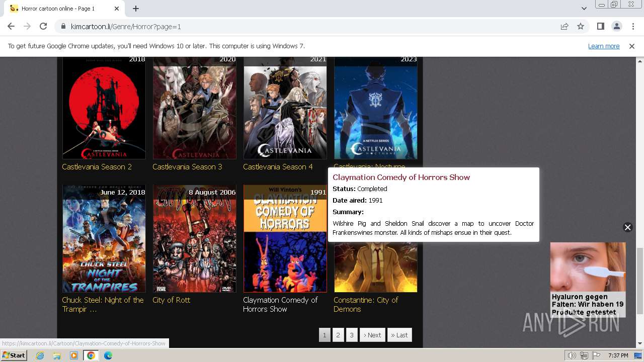
Task: Switch to the Chrome taskbar button
Action: pyautogui.click(x=91, y=355)
